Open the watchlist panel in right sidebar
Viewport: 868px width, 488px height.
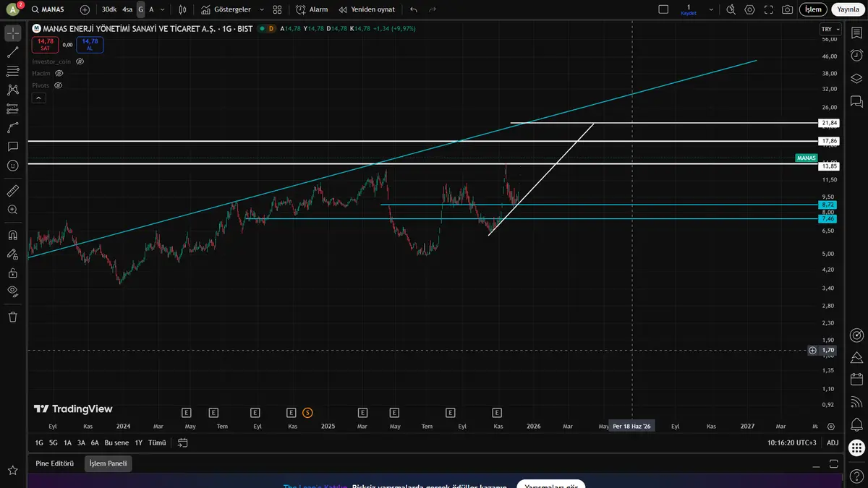click(856, 33)
